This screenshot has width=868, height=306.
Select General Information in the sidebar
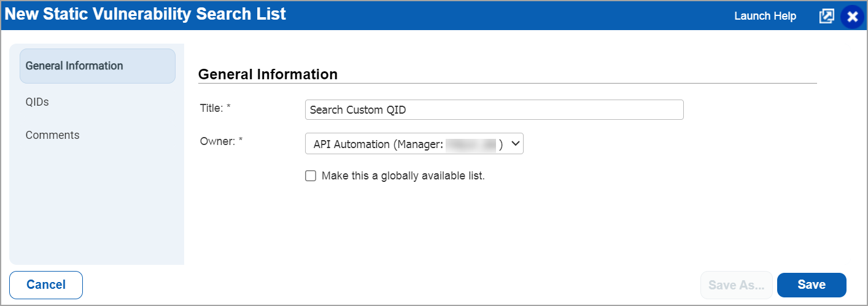point(97,66)
